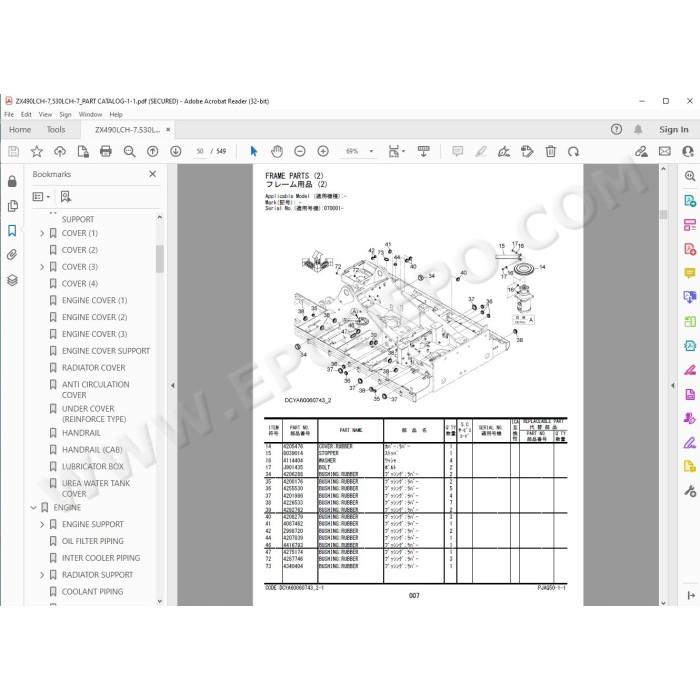The width and height of the screenshot is (700, 700).
Task: Select the Hand pan tool
Action: (277, 152)
